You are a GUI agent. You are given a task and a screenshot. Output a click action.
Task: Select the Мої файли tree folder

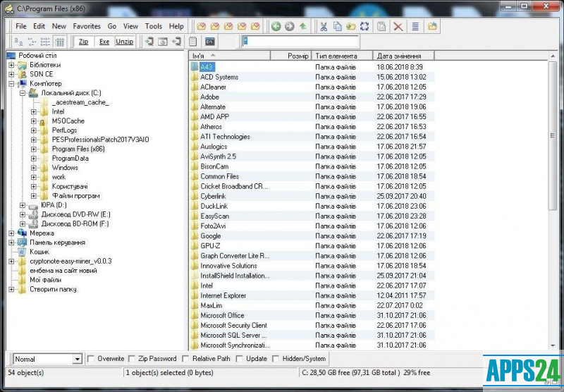[45, 280]
